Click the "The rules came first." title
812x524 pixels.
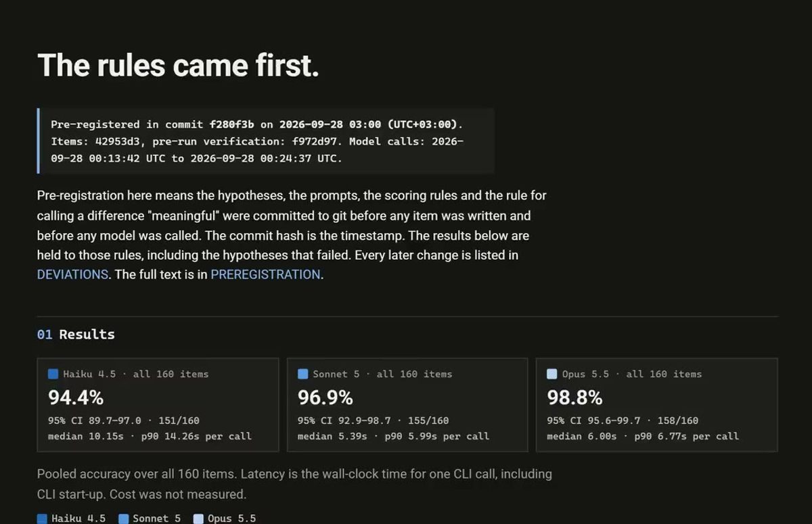[x=178, y=66]
